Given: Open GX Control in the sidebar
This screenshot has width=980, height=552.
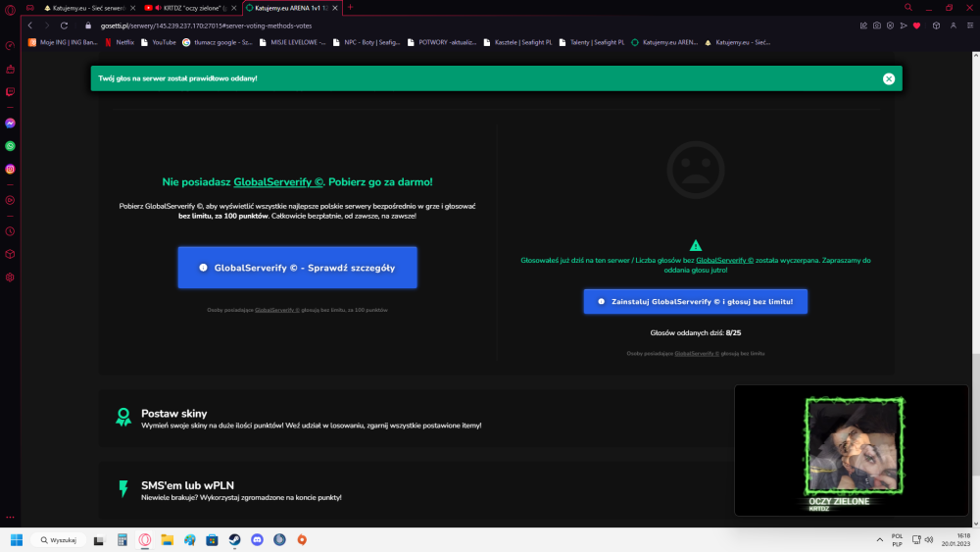Looking at the screenshot, I should coord(10,46).
